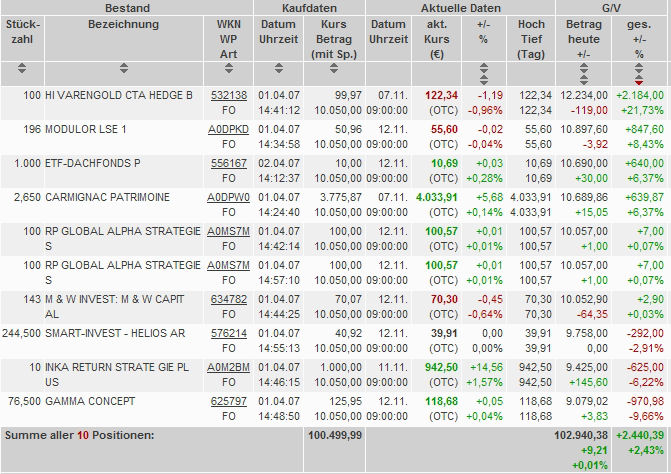Click upper sort arrows under Betrag heute
The width and height of the screenshot is (671, 474).
coord(584,68)
